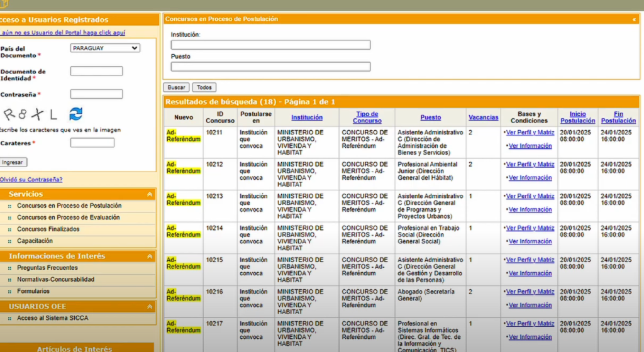Viewport: 644px width, 352px height.
Task: Collapse the Servicios panel chevron
Action: click(x=150, y=194)
